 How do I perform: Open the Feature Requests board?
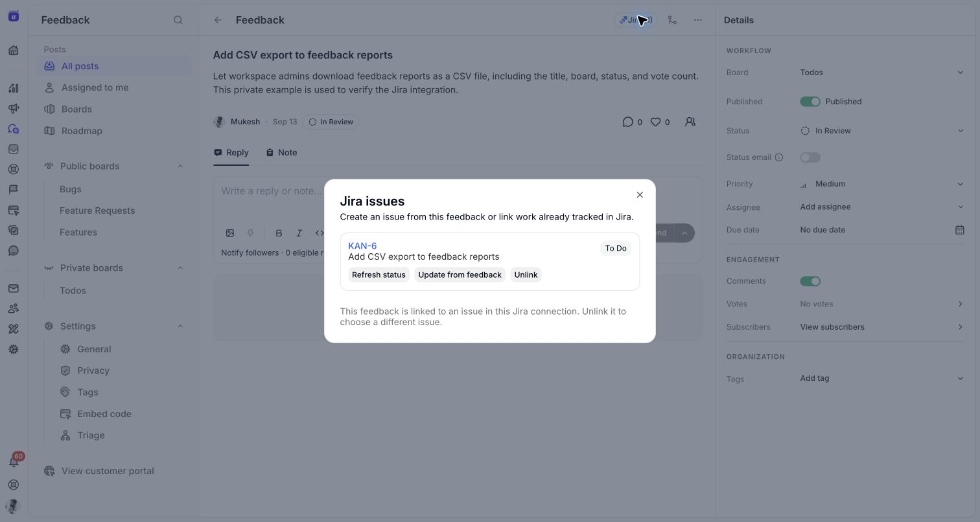click(x=97, y=210)
